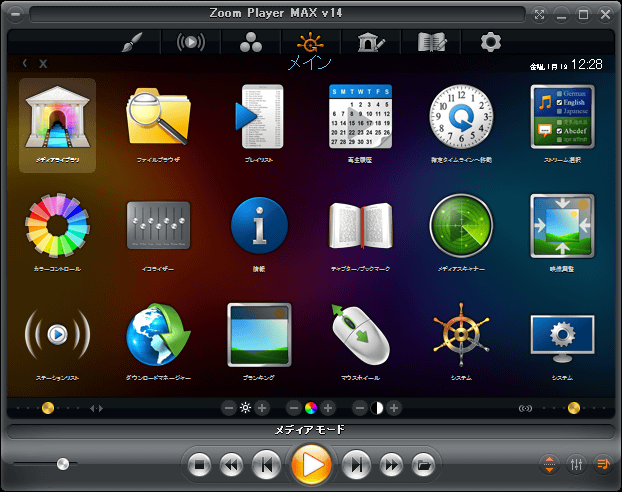Toggle the orange up-down arrows button
The image size is (622, 492).
[x=549, y=464]
